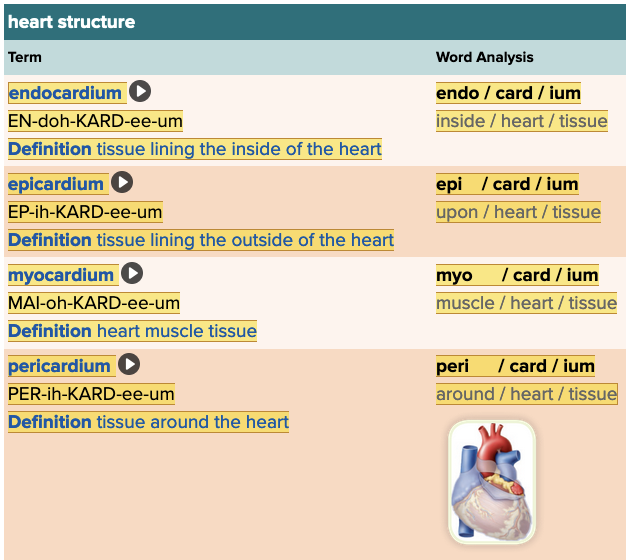Image resolution: width=626 pixels, height=560 pixels.
Task: Click the heart illustration thumbnail
Action: (491, 482)
